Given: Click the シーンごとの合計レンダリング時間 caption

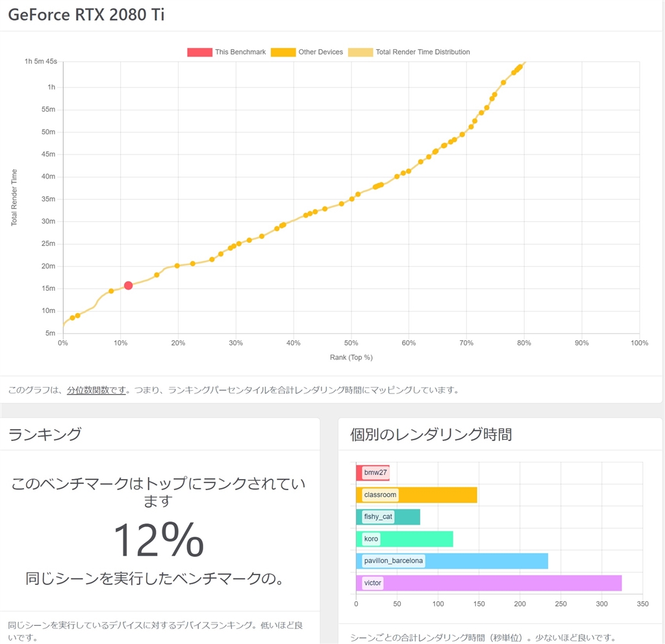Looking at the screenshot, I should (483, 638).
